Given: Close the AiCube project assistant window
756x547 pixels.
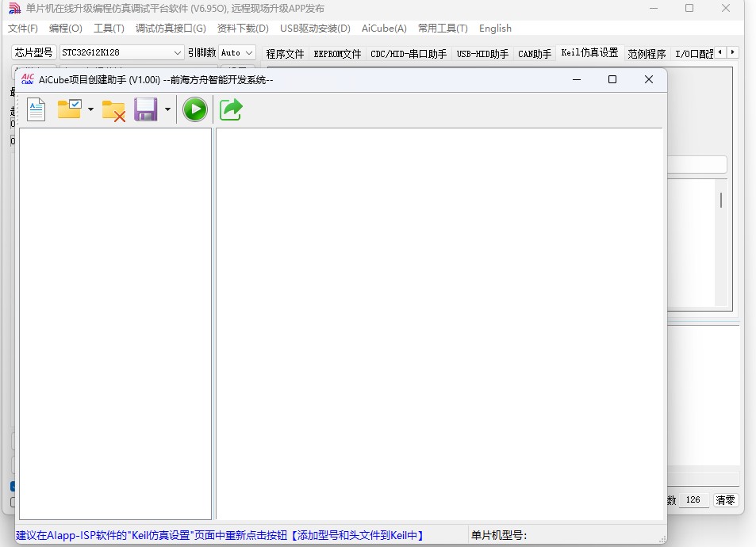Looking at the screenshot, I should (649, 79).
